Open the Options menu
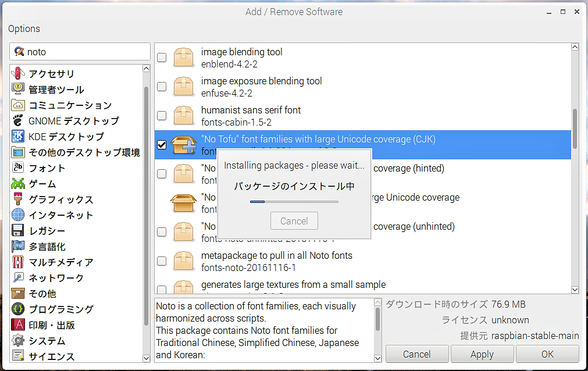 tap(24, 29)
